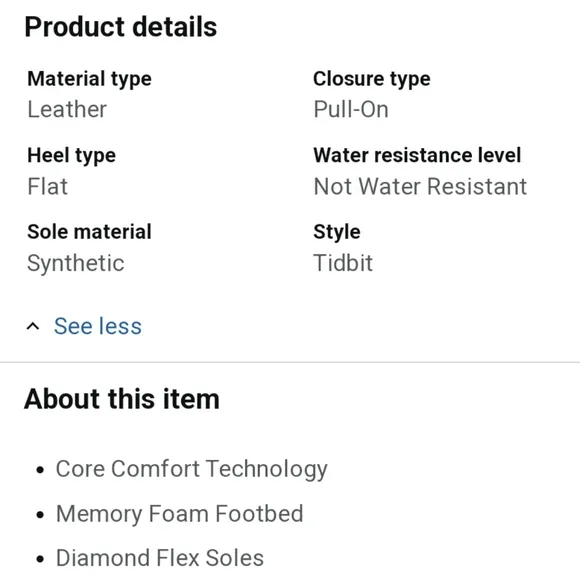Select the Synthetic sole value
This screenshot has width=580, height=580.
(x=76, y=264)
